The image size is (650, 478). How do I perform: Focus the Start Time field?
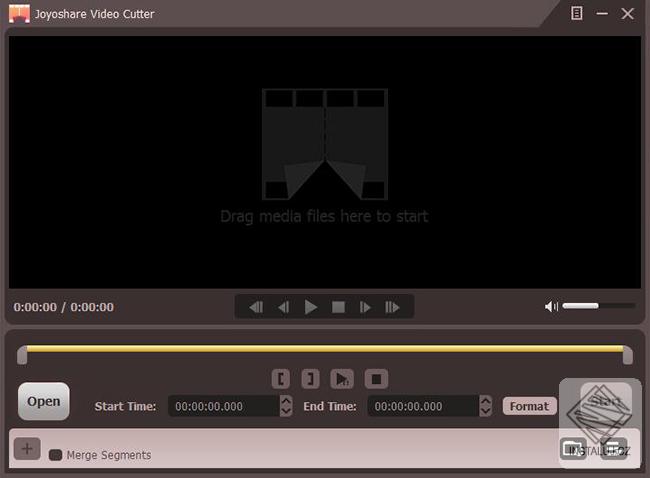[x=224, y=406]
